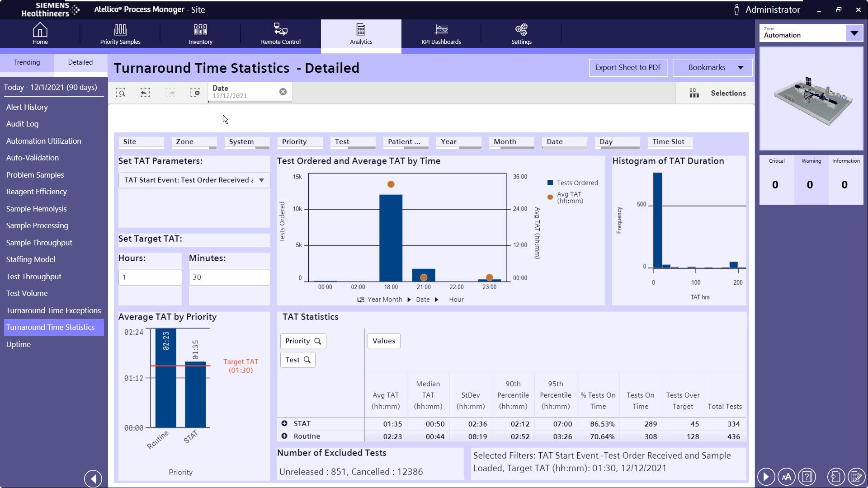Go to KPI Dashboards
The height and width of the screenshot is (488, 868).
[441, 34]
